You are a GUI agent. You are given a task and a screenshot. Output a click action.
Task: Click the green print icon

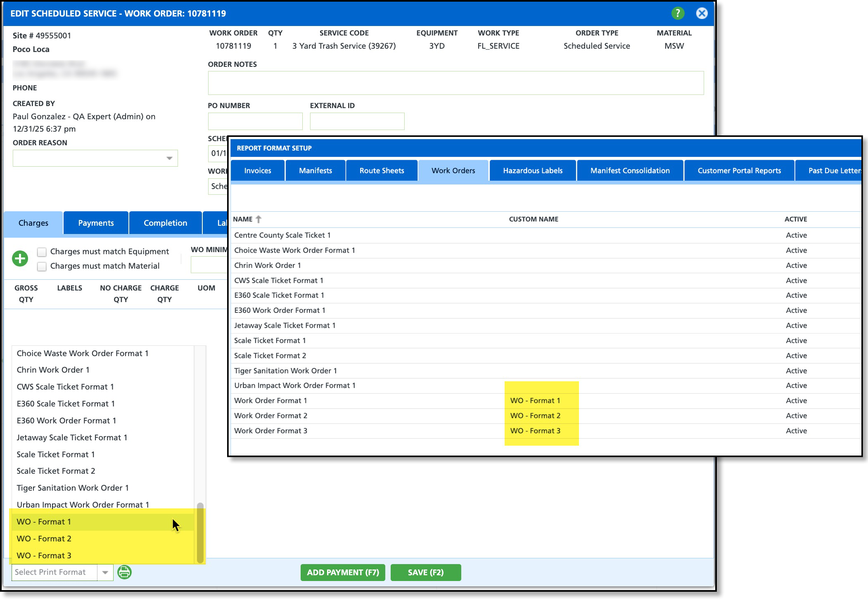point(124,572)
